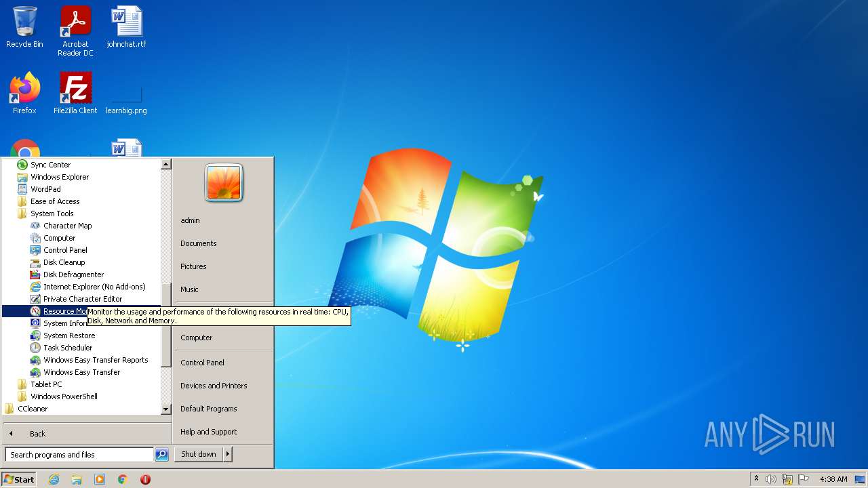
Task: Open Sync Center from the programs list
Action: click(50, 165)
